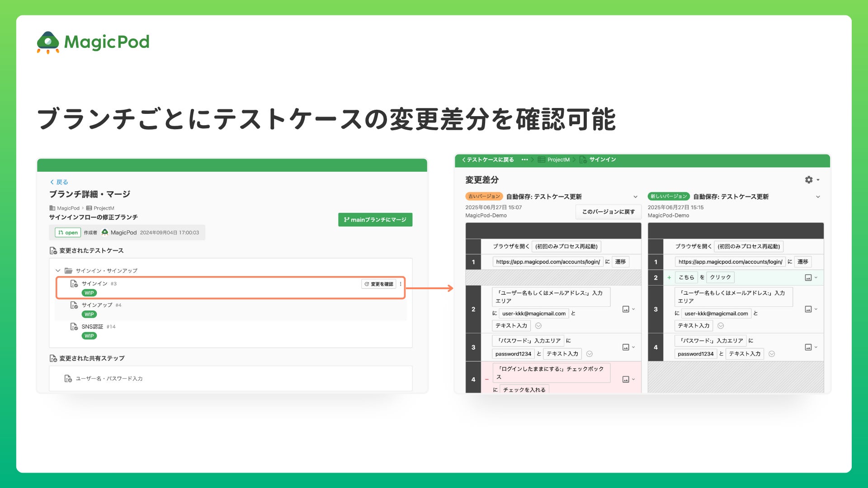The height and width of the screenshot is (488, 868).
Task: Click このバージョンに戻す button
Action: (x=608, y=211)
